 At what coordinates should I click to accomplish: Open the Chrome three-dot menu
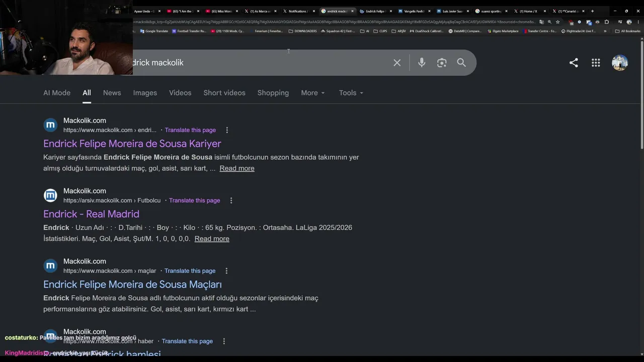(638, 22)
